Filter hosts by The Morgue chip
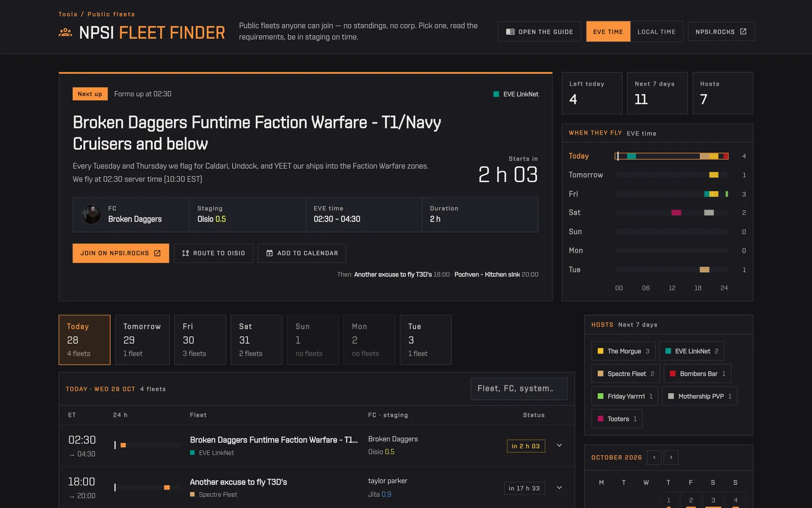 point(623,351)
